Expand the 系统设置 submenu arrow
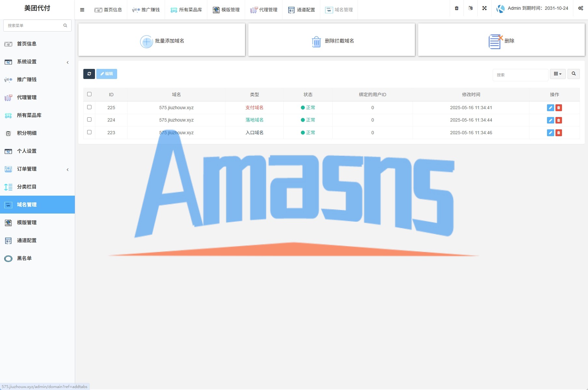 68,62
